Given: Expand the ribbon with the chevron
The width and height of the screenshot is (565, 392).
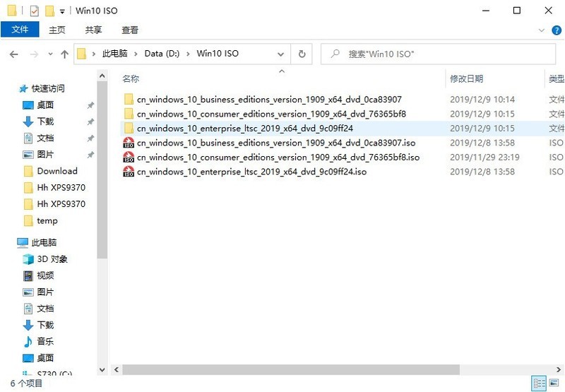Looking at the screenshot, I should click(541, 30).
